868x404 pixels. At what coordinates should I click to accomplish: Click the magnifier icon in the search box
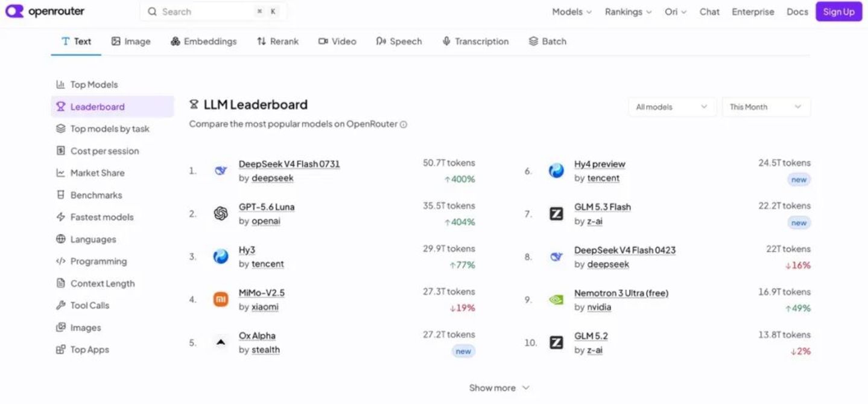click(152, 11)
